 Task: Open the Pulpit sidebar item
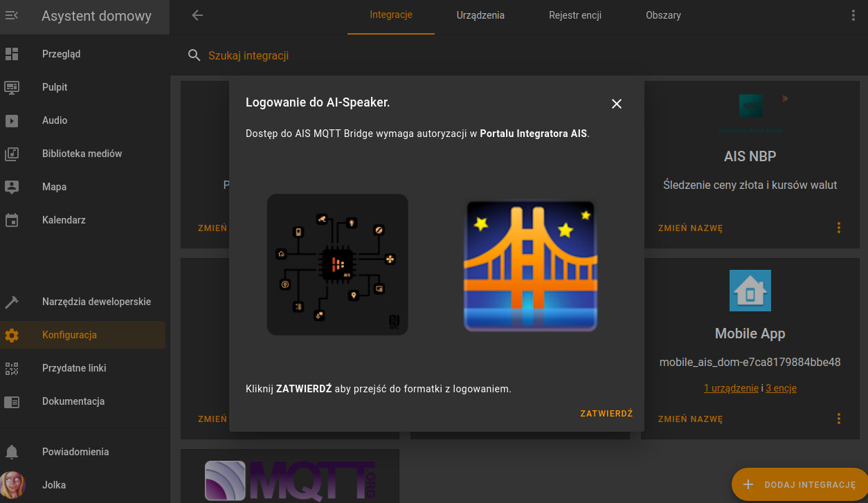pyautogui.click(x=83, y=87)
